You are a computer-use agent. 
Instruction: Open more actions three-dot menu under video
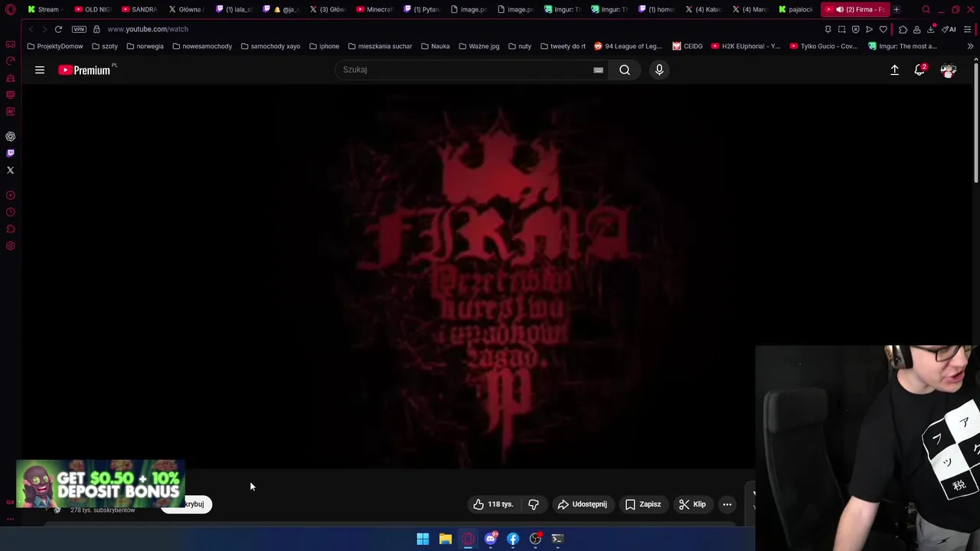[727, 504]
